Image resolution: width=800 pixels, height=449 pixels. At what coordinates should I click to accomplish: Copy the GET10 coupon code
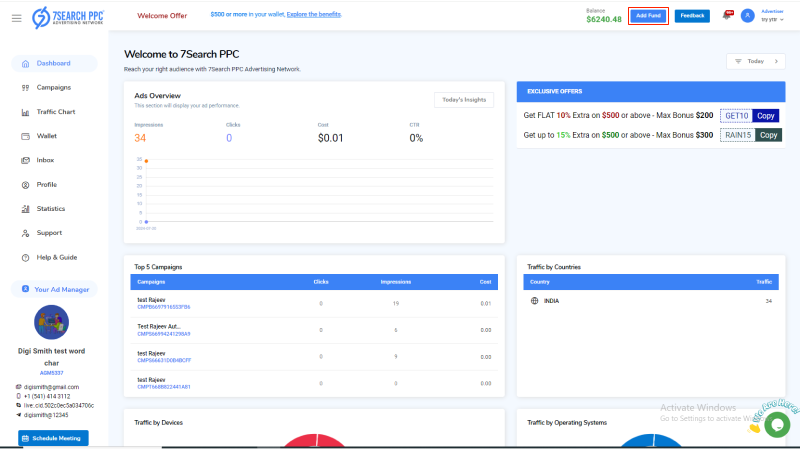[765, 116]
